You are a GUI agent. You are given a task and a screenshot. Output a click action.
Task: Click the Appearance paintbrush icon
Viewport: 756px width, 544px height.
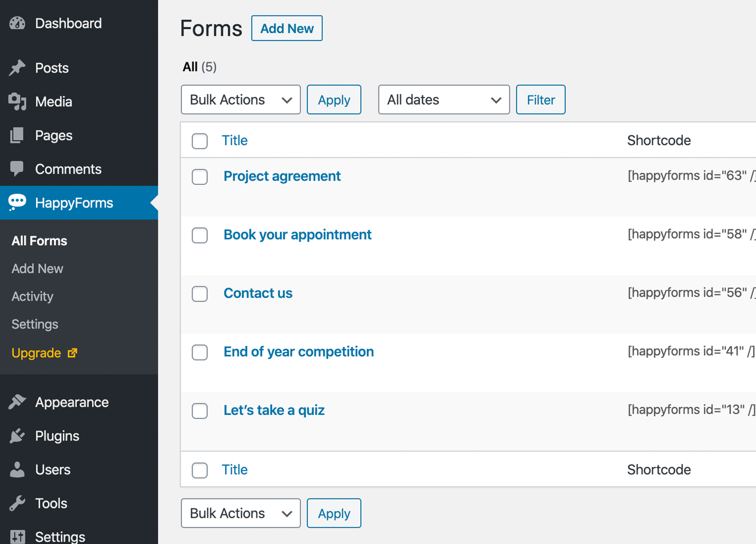point(18,401)
